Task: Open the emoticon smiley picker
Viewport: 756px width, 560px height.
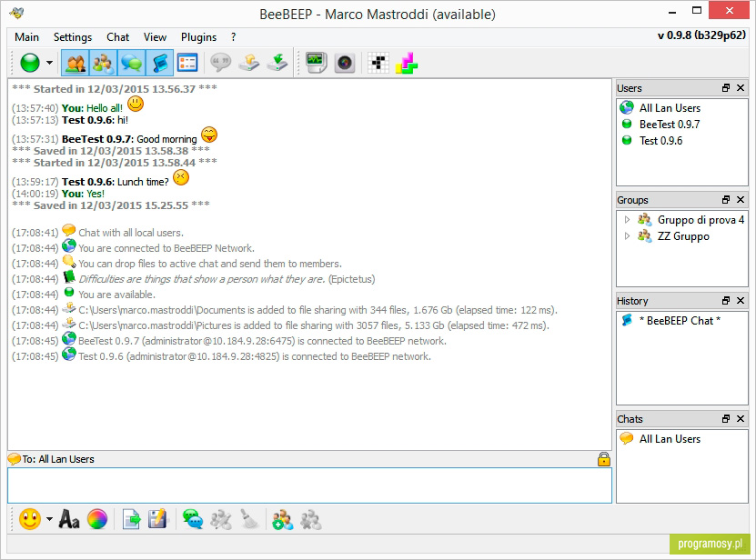Action: pyautogui.click(x=30, y=519)
